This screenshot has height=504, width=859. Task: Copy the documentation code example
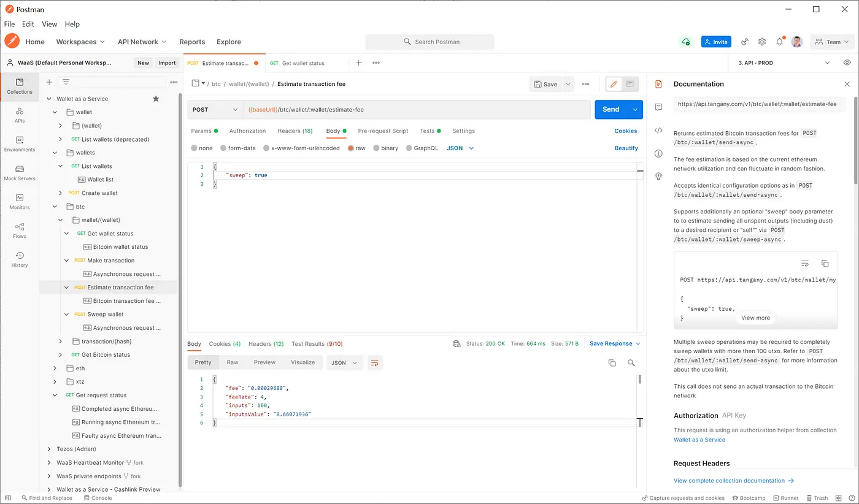825,263
